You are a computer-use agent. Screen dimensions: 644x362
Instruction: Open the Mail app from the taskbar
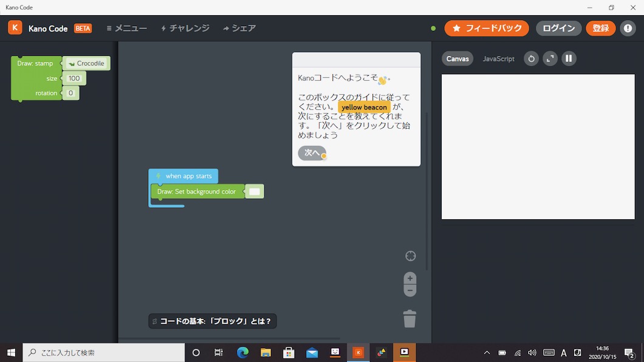[312, 352]
